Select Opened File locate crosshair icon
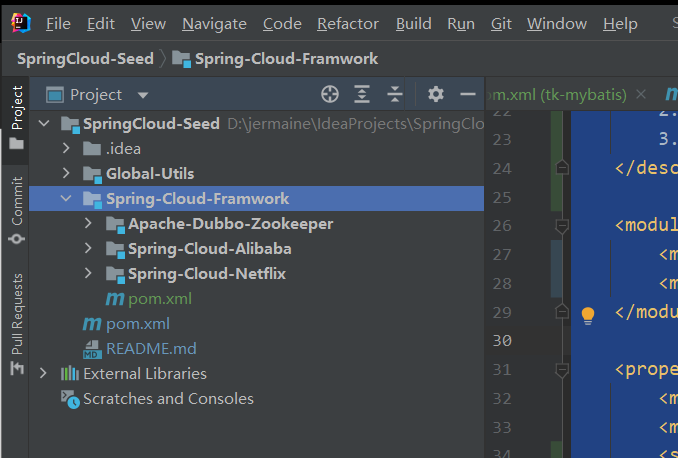 tap(330, 94)
